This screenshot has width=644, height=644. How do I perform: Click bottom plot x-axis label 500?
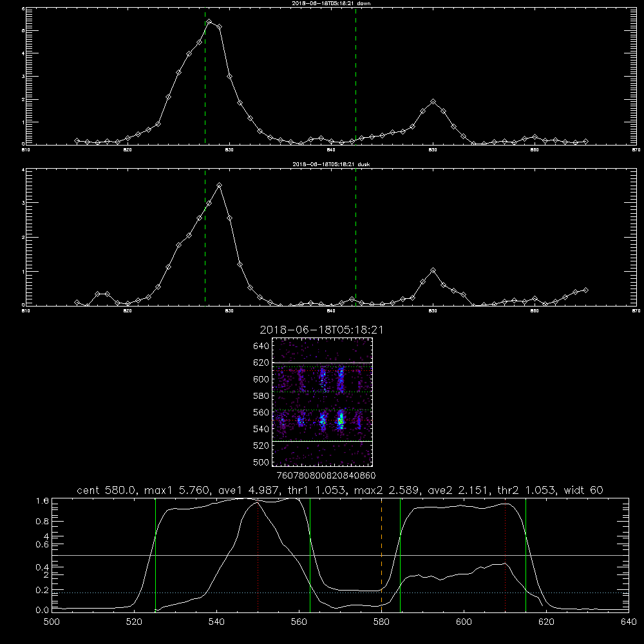click(52, 622)
